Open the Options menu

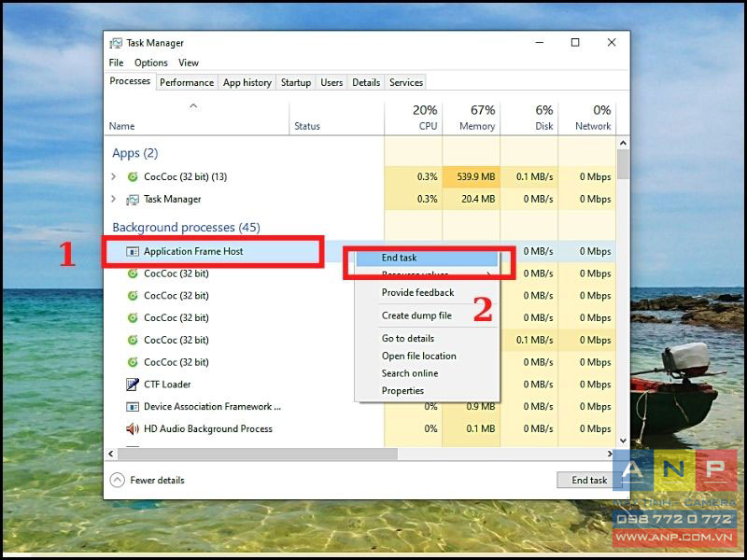[151, 63]
